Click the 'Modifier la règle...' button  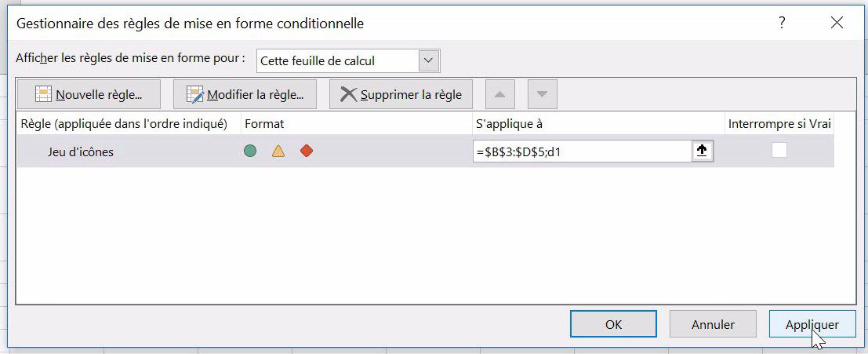pyautogui.click(x=244, y=95)
